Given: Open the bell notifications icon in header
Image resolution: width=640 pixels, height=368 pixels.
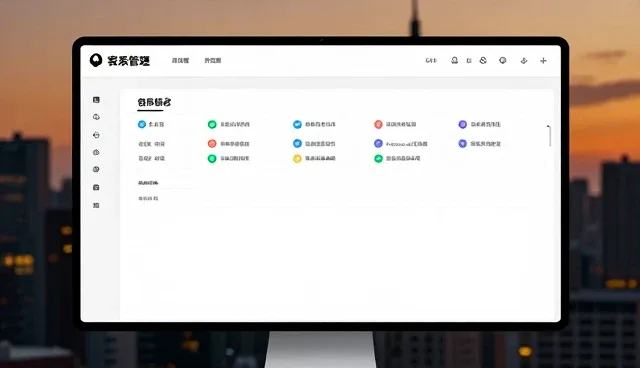Looking at the screenshot, I should coord(454,60).
